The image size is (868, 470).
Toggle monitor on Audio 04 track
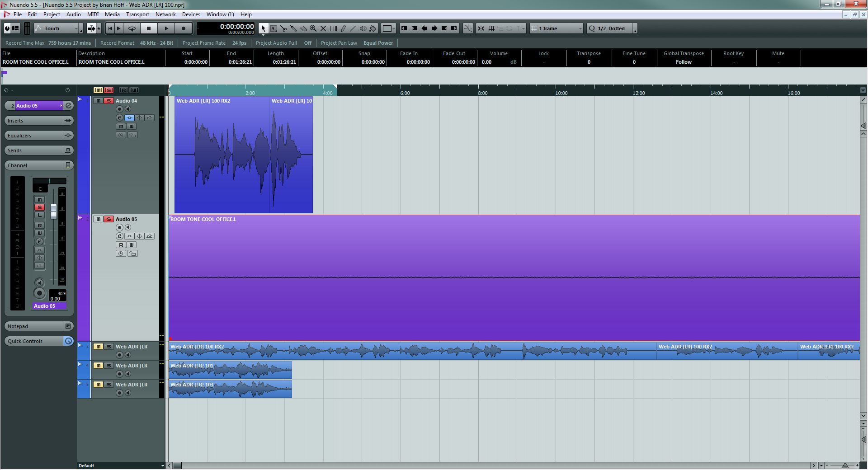[128, 109]
